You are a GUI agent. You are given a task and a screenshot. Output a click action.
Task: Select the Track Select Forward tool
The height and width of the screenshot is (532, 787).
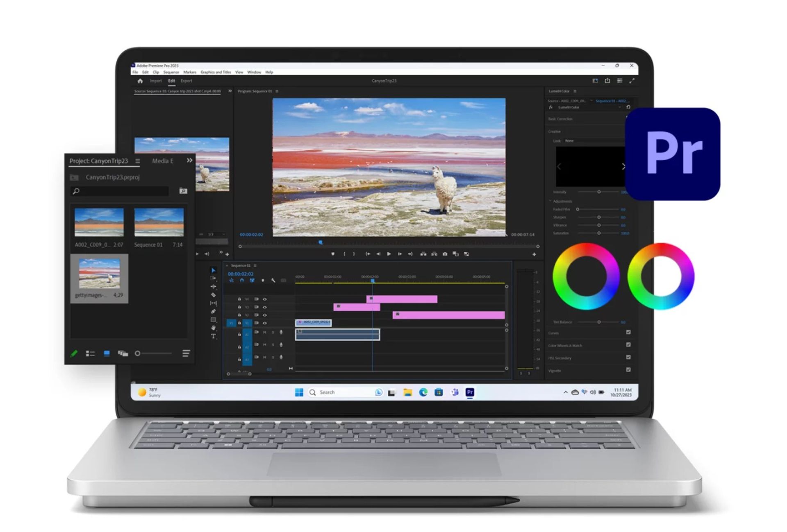tap(213, 278)
